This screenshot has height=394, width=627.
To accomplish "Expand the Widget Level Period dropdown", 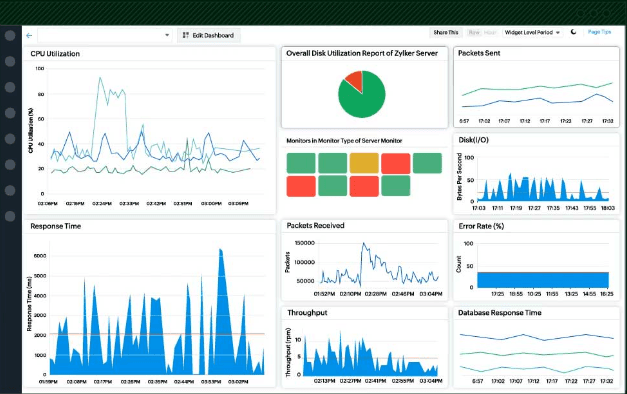I will click(x=532, y=32).
